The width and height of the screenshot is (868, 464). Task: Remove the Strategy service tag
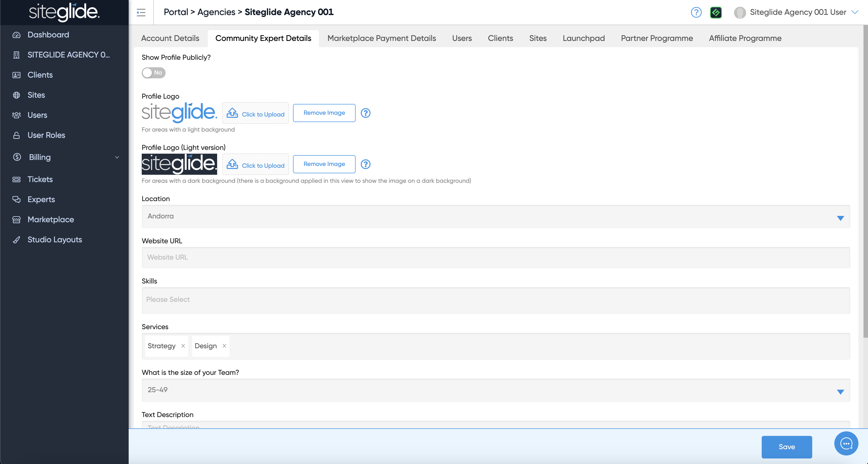tap(183, 346)
